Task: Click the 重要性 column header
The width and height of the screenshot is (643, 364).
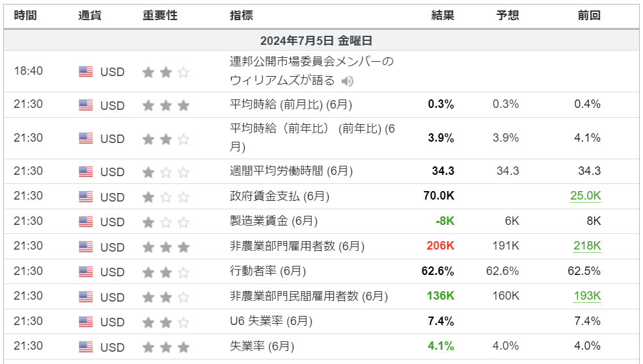Action: 160,16
